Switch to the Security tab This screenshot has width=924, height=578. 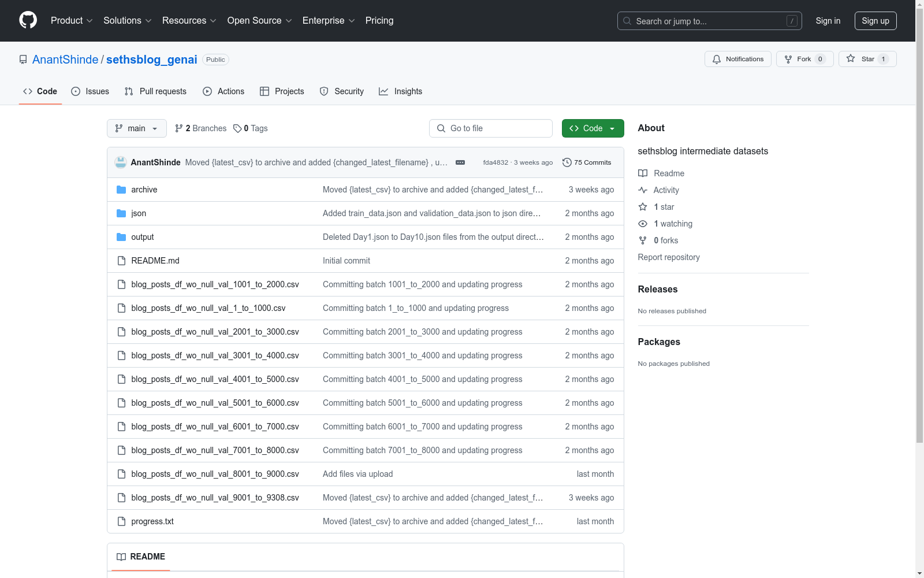(x=342, y=91)
